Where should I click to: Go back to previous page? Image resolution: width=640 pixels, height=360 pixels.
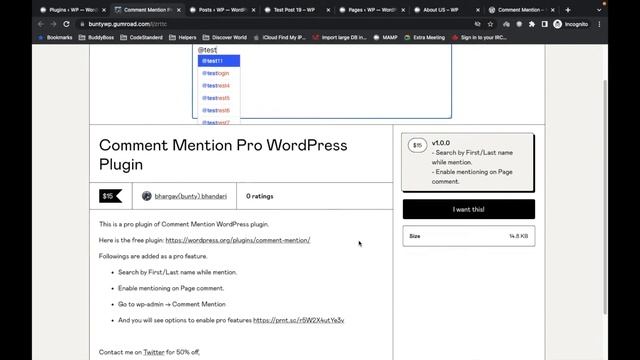pyautogui.click(x=40, y=24)
